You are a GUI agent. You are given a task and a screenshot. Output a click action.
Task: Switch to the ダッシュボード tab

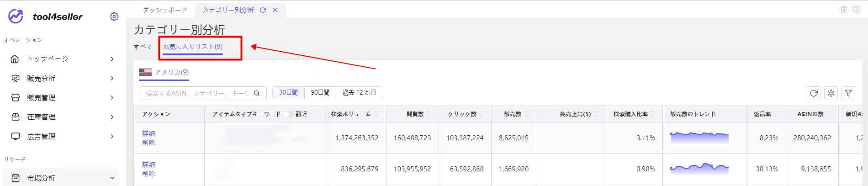click(x=165, y=10)
